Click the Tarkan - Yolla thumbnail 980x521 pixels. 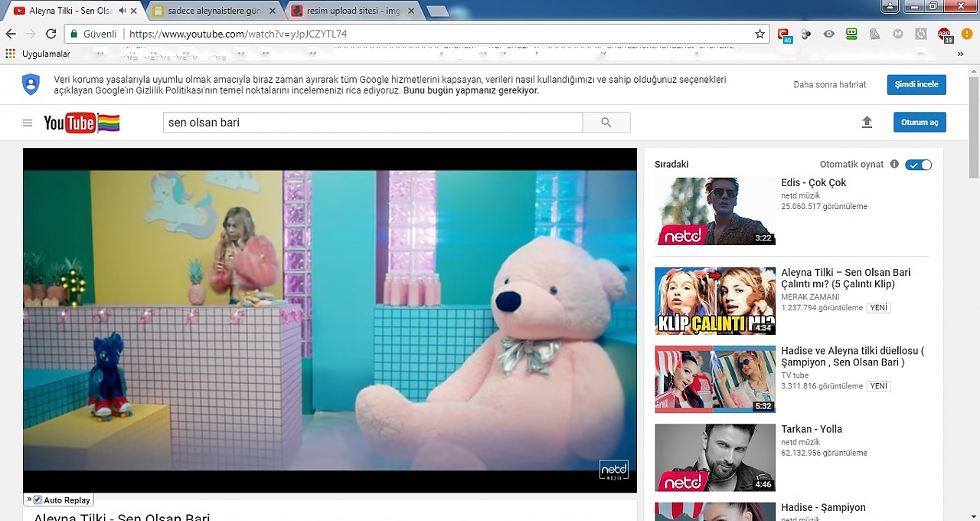point(715,457)
